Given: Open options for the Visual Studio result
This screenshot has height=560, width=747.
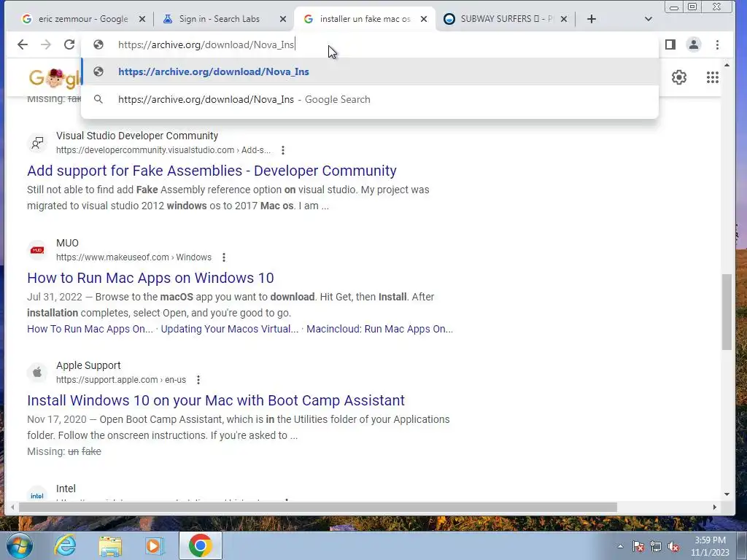Looking at the screenshot, I should (283, 150).
